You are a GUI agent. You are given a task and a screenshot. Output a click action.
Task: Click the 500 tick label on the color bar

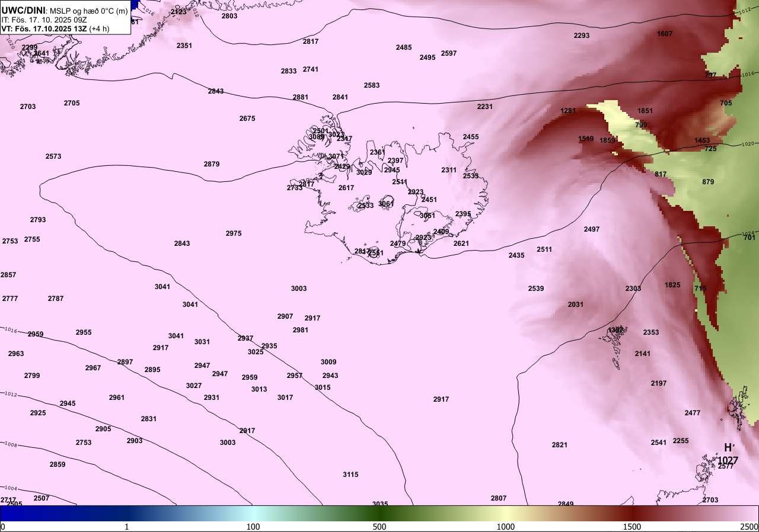tap(379, 527)
